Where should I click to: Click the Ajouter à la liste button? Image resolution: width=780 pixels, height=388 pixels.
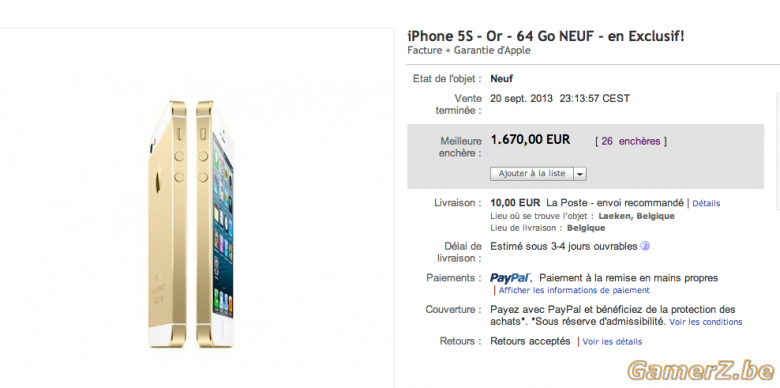[x=532, y=174]
